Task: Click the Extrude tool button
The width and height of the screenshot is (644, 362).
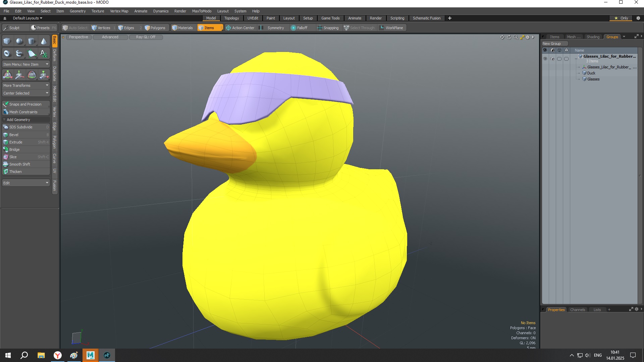Action: (x=26, y=142)
